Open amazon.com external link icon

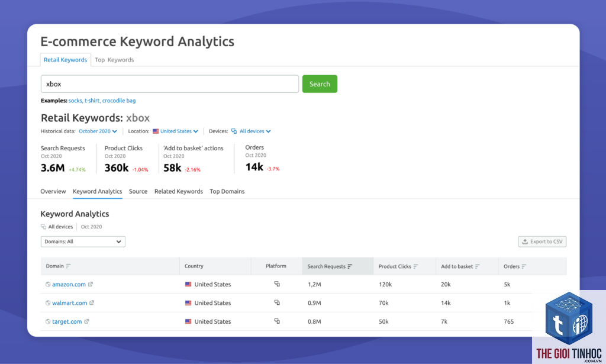pyautogui.click(x=91, y=284)
